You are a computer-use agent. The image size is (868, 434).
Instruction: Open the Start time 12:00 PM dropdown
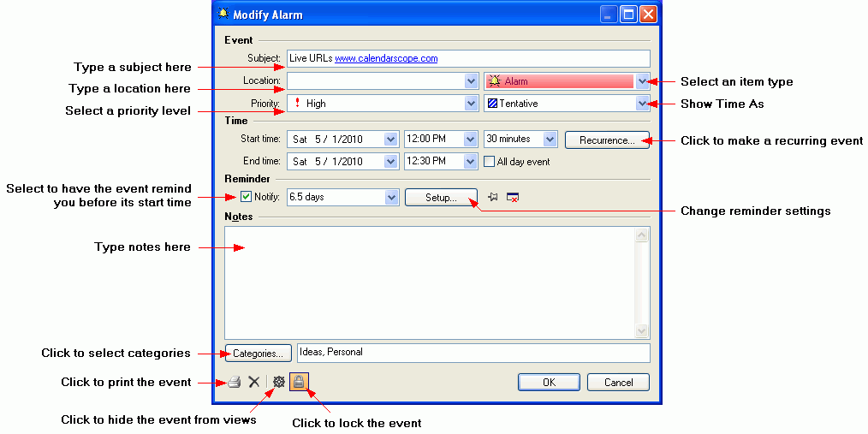470,139
